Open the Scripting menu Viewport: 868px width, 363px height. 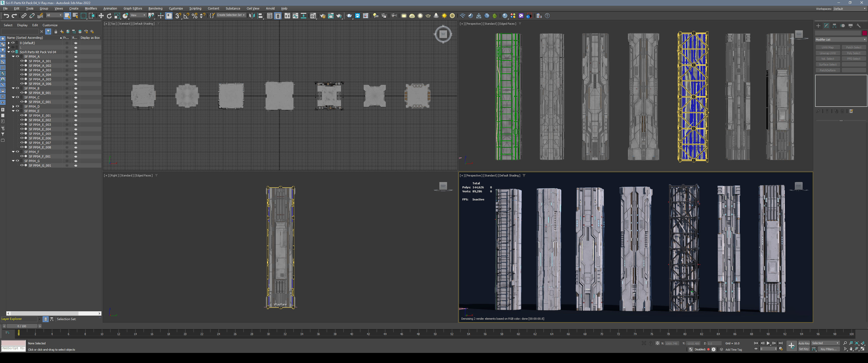[x=195, y=8]
